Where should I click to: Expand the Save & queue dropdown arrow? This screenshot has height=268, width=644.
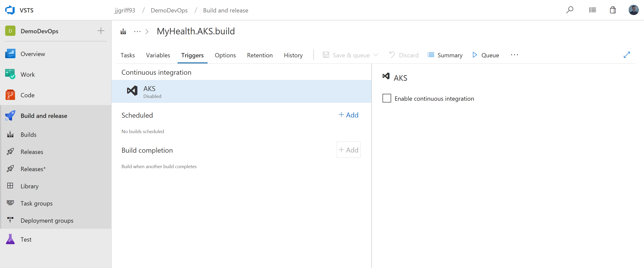[x=376, y=55]
